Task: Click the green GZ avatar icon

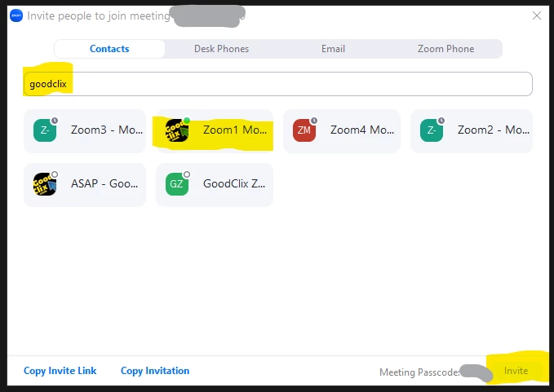Action: click(x=177, y=184)
